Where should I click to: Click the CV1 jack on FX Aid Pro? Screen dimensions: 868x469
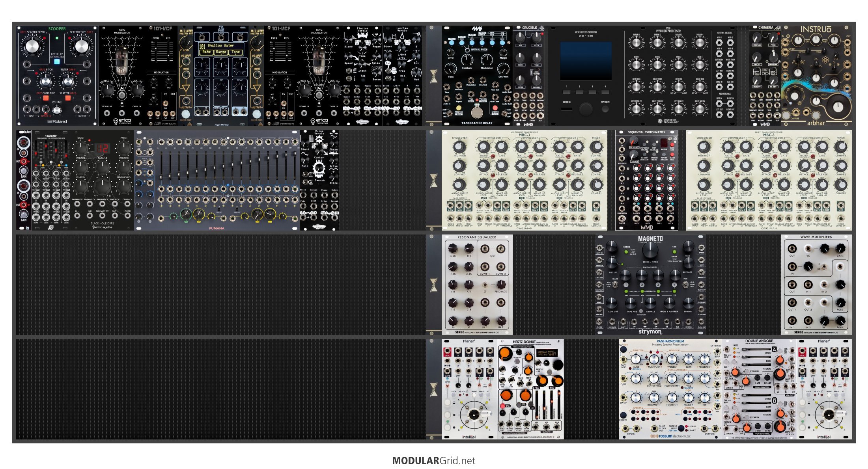(202, 37)
